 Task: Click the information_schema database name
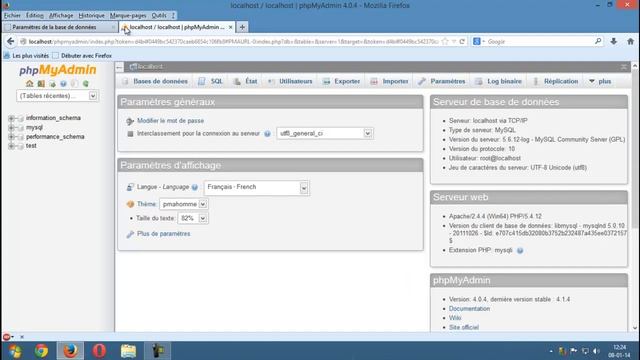pos(53,118)
